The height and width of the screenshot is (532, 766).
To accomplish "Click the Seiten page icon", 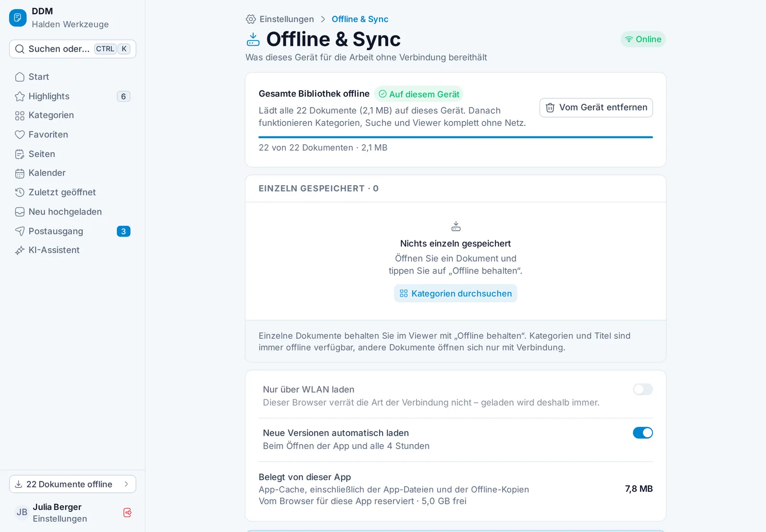I will click(20, 154).
